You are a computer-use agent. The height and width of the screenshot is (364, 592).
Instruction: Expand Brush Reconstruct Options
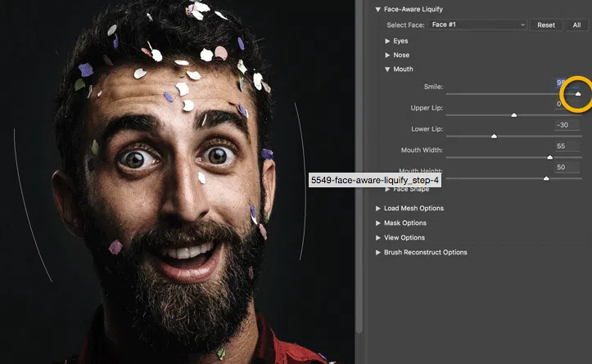click(x=378, y=253)
